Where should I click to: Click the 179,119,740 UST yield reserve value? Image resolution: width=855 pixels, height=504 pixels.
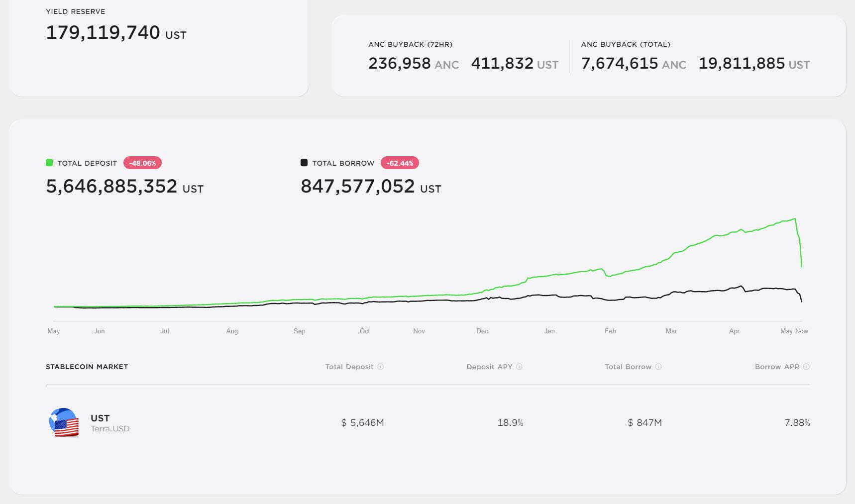pyautogui.click(x=116, y=33)
